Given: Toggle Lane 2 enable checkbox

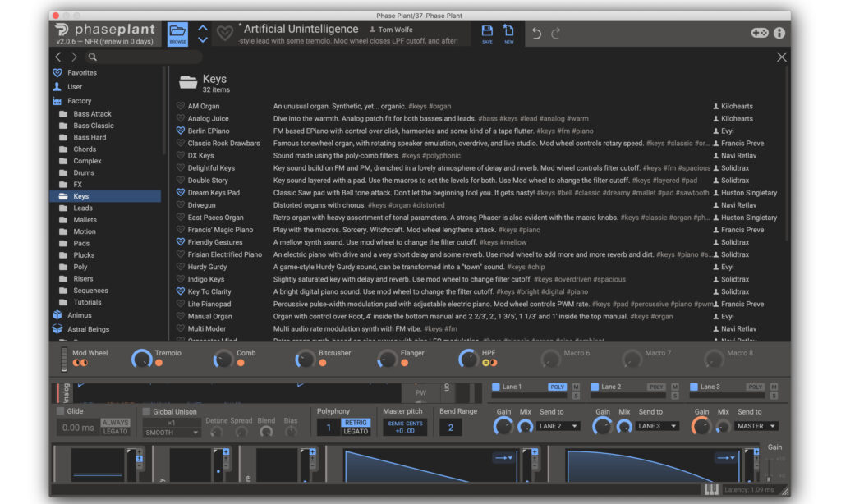Looking at the screenshot, I should (595, 387).
